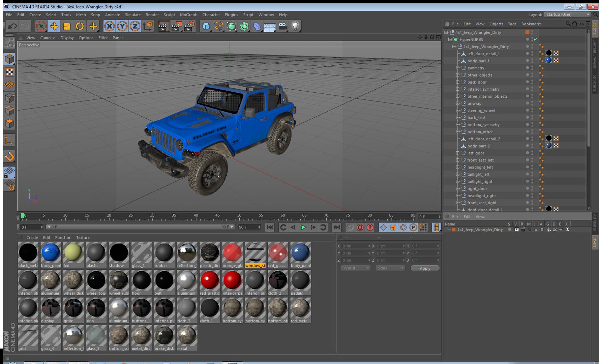
Task: Open the Object Manager Bookmarks menu
Action: click(x=531, y=24)
